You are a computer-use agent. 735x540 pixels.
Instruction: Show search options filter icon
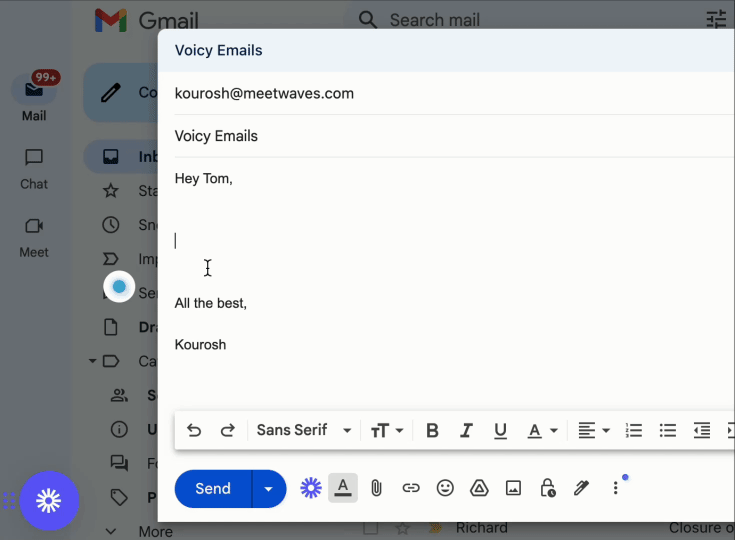click(x=716, y=20)
